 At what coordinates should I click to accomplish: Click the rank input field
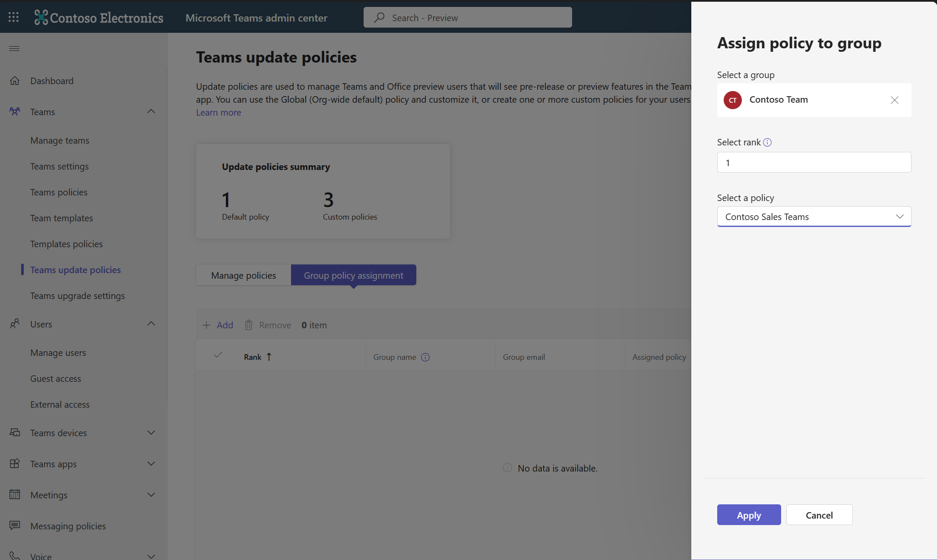(x=813, y=162)
